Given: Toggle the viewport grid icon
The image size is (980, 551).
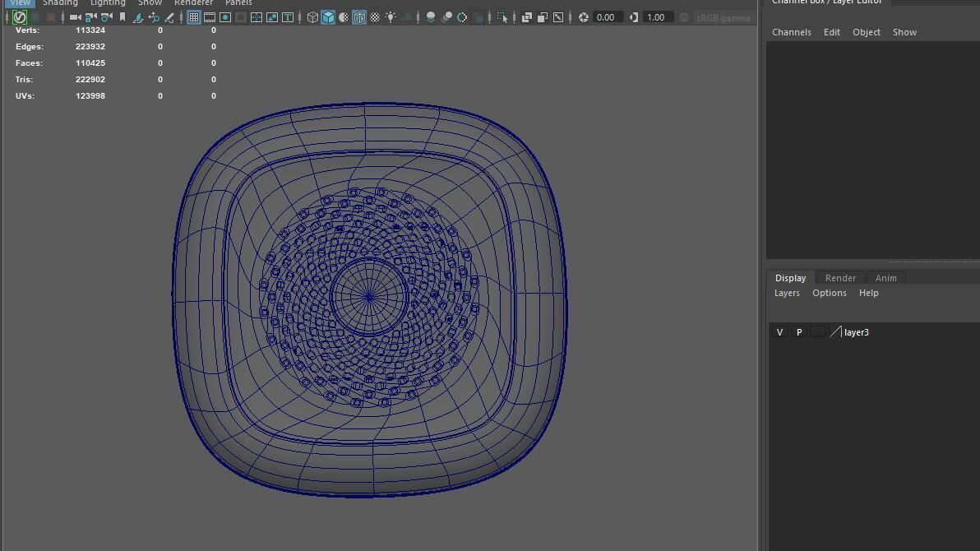Looking at the screenshot, I should [194, 17].
